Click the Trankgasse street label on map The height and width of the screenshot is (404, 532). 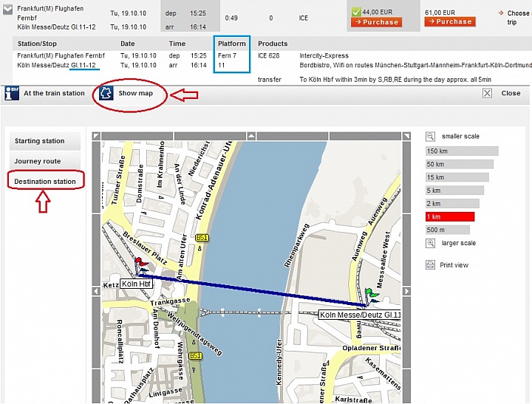pyautogui.click(x=170, y=301)
